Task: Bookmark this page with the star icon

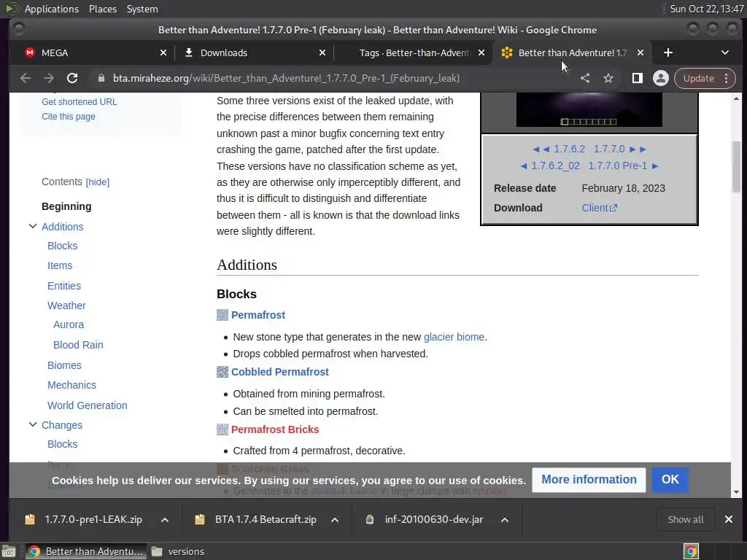Action: [x=608, y=78]
